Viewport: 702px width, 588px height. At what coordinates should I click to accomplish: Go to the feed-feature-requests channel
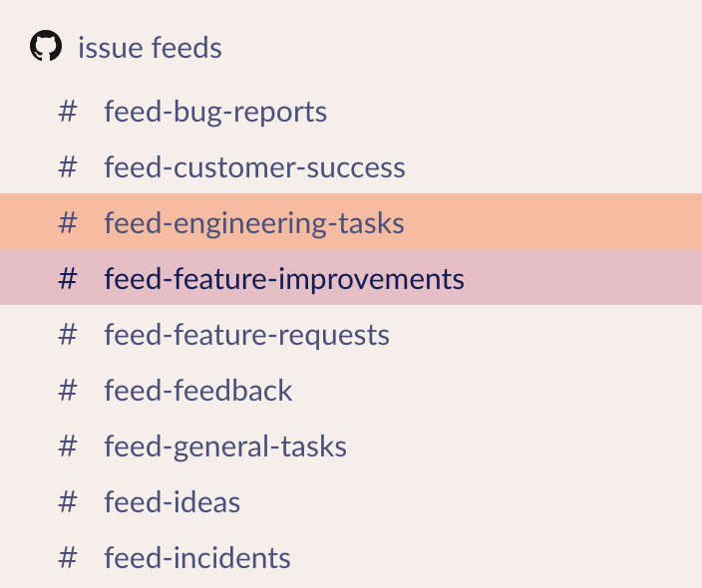351,335
